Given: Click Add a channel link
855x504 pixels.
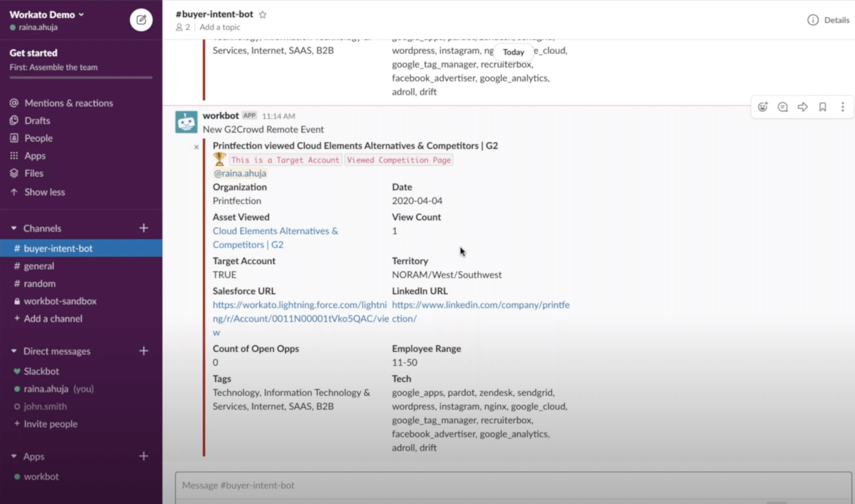Looking at the screenshot, I should [53, 319].
